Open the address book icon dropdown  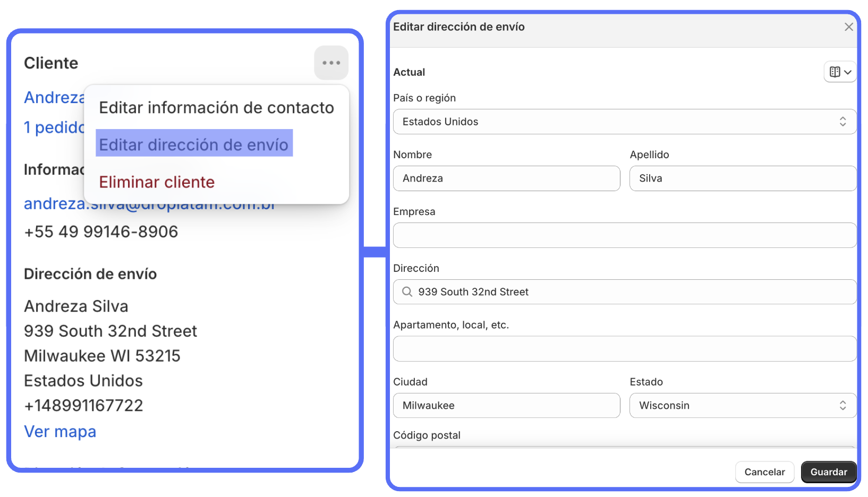click(x=840, y=72)
